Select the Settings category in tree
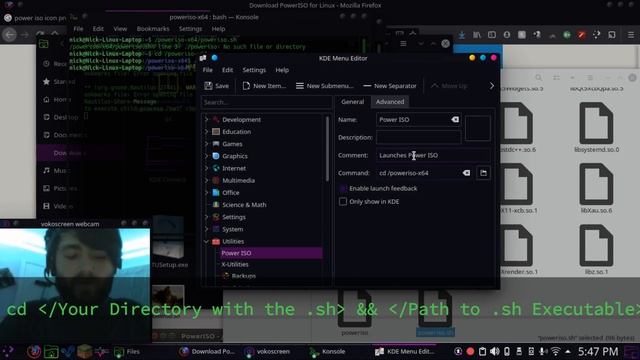The image size is (640, 360). 234,217
